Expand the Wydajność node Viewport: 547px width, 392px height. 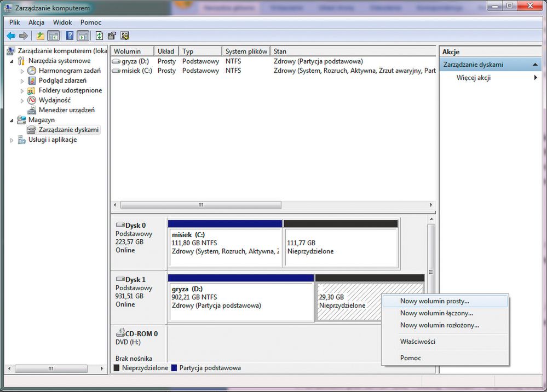pos(22,101)
